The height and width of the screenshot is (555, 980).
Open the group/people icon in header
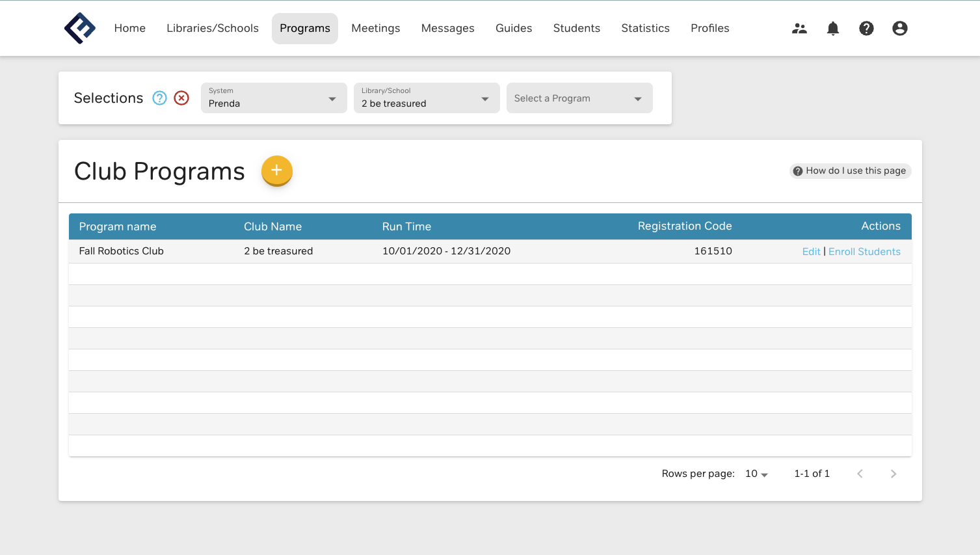point(799,28)
